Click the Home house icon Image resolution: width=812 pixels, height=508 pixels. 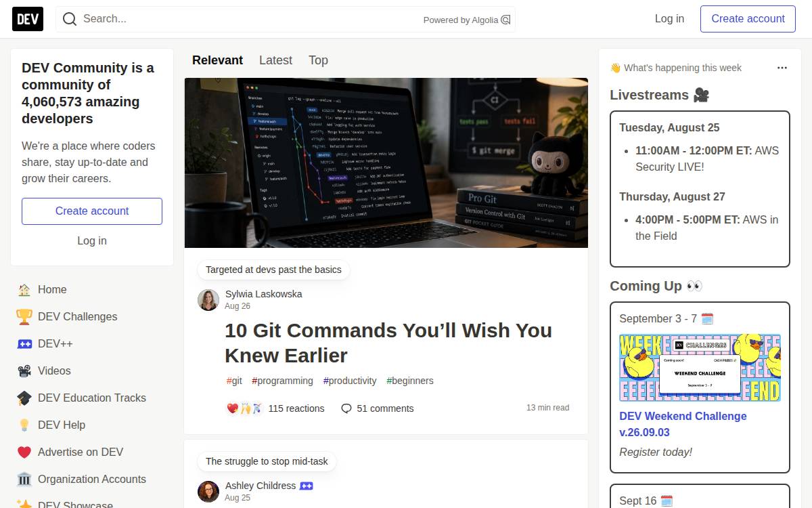point(24,290)
